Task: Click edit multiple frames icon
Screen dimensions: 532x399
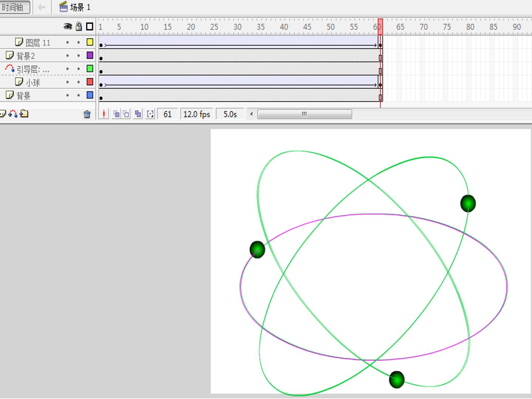Action: [x=138, y=114]
